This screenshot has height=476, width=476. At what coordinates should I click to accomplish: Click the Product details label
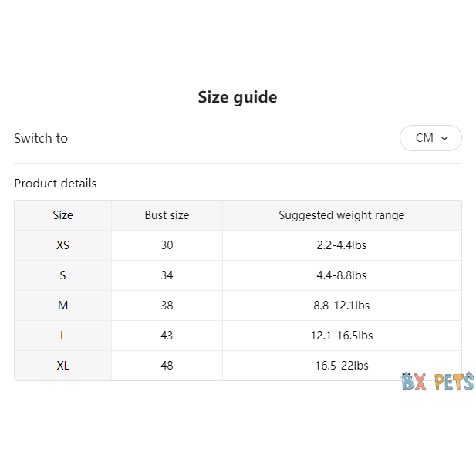coord(56,184)
